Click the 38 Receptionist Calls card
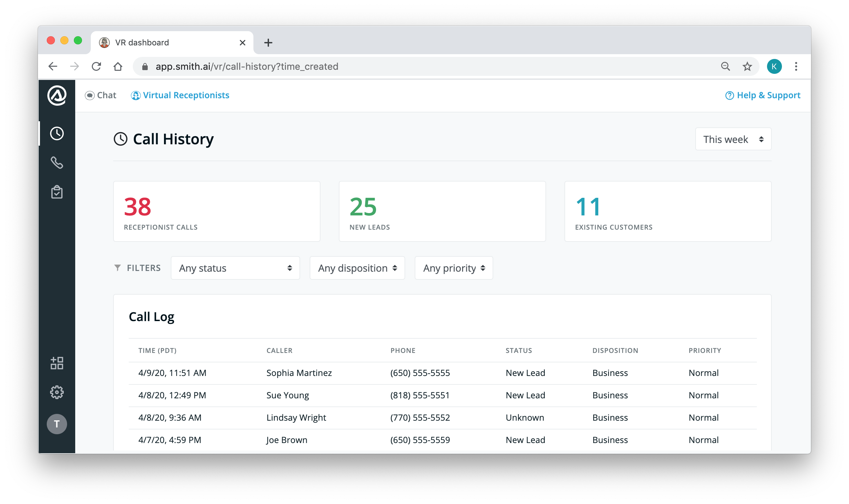Image resolution: width=849 pixels, height=504 pixels. pos(217,211)
